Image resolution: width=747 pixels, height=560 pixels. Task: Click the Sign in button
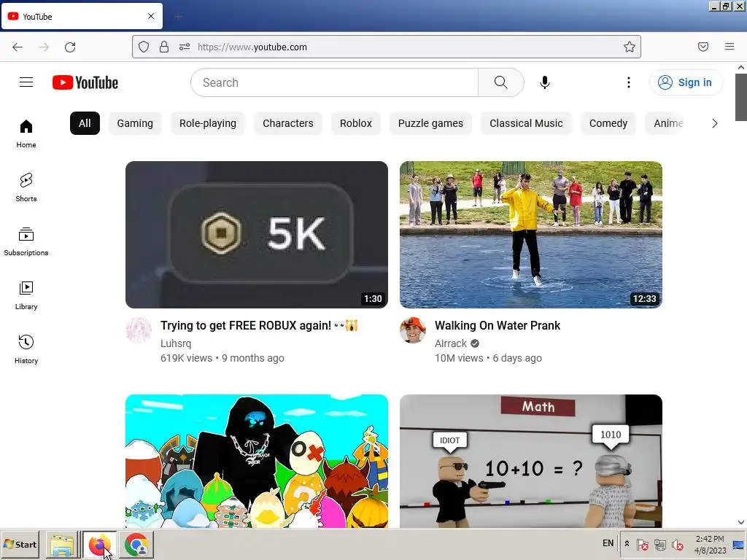tap(686, 82)
